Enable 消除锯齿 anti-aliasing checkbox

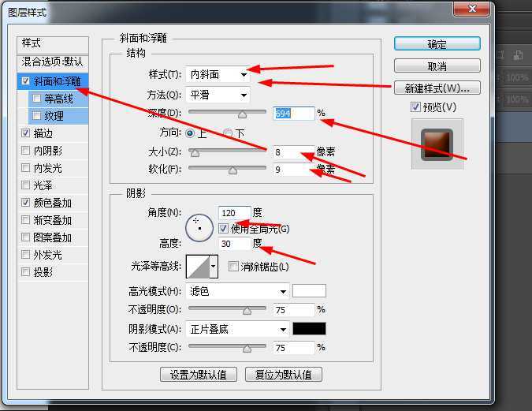click(233, 267)
